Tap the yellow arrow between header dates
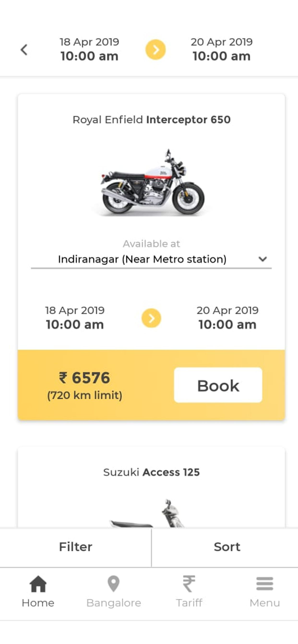 155,50
